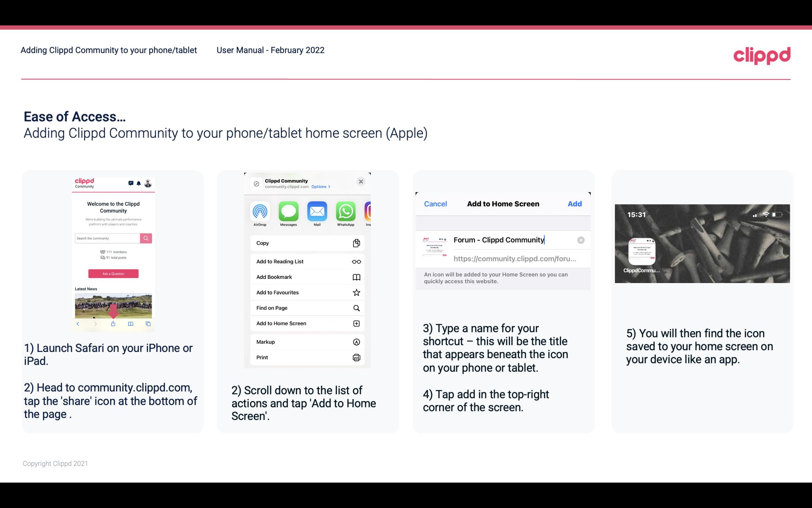This screenshot has width=812, height=508.
Task: Tap the Cancel button on dialog
Action: pos(435,204)
